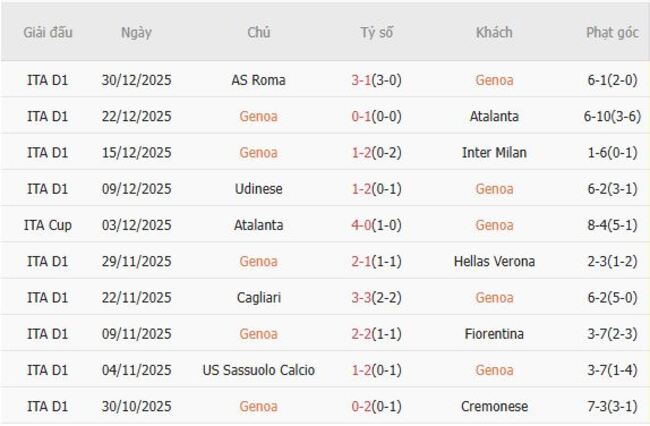Click the Tỷ số column header

[377, 32]
